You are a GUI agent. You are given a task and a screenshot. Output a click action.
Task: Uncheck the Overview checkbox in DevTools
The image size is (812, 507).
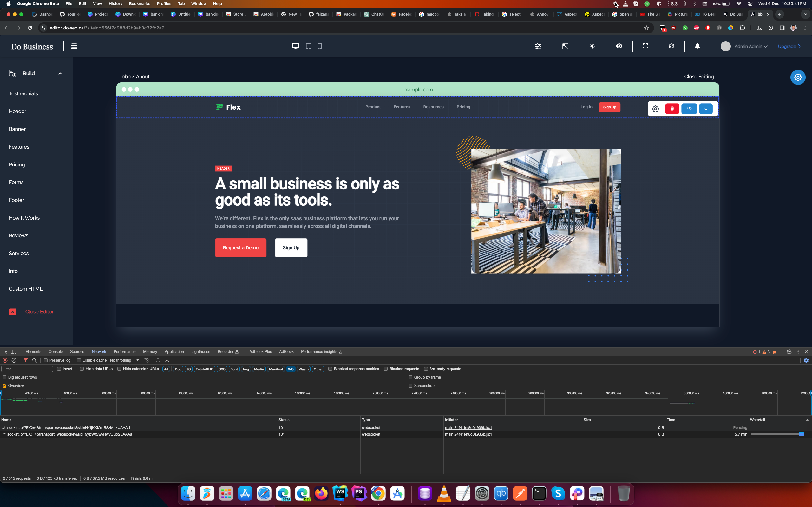(5, 386)
